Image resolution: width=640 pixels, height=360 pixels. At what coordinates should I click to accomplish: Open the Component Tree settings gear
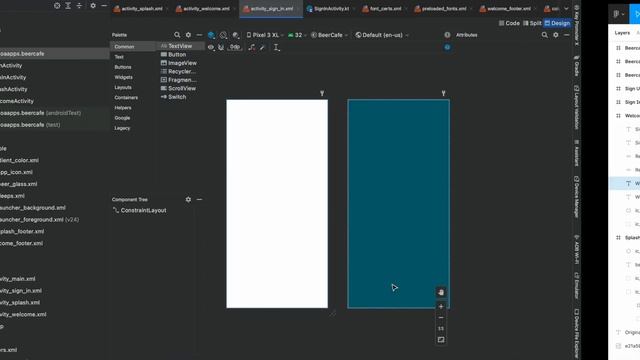point(188,200)
